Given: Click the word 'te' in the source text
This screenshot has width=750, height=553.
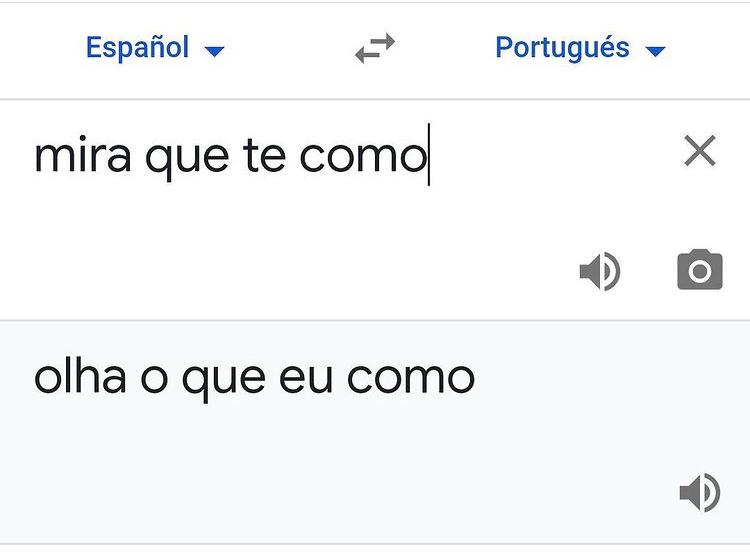Looking at the screenshot, I should pyautogui.click(x=264, y=155).
